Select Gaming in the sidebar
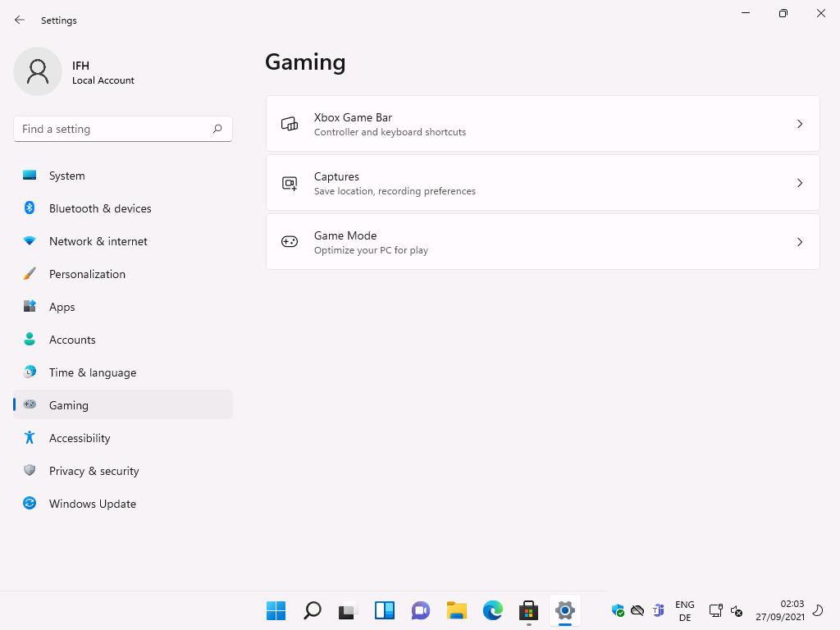Screen dimensions: 840x630 point(123,404)
